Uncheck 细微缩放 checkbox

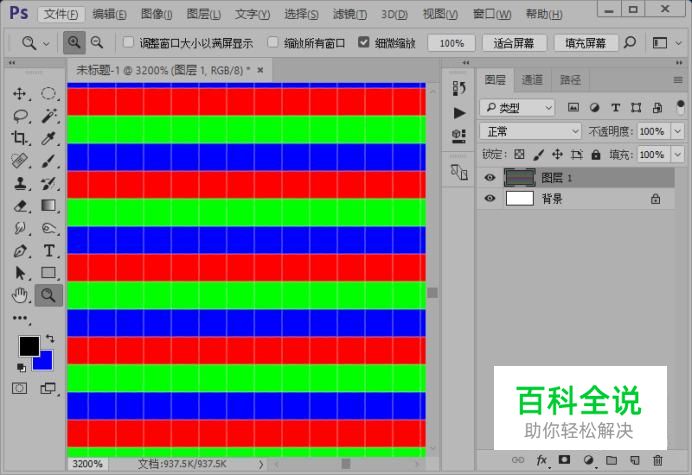tap(364, 42)
